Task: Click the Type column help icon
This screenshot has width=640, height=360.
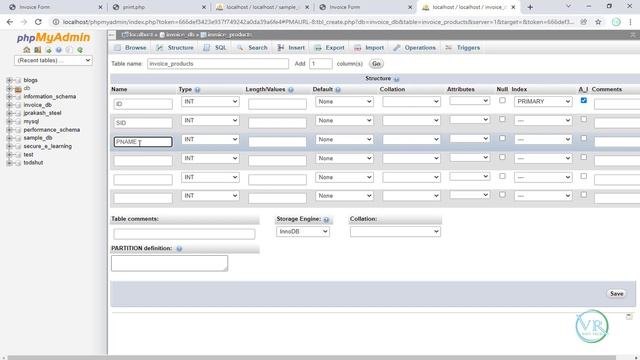Action: (x=197, y=90)
